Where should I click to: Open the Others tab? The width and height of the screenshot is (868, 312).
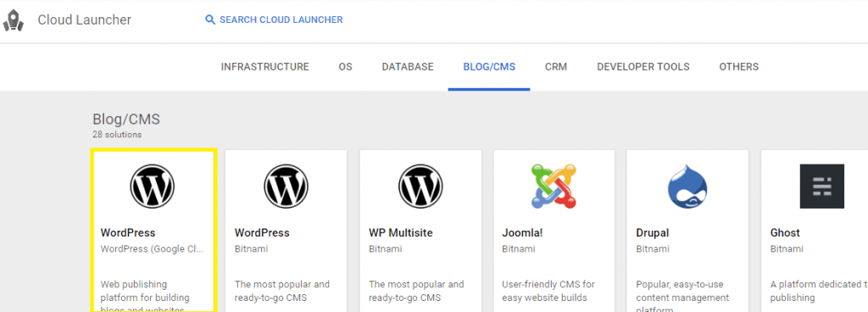(x=739, y=67)
